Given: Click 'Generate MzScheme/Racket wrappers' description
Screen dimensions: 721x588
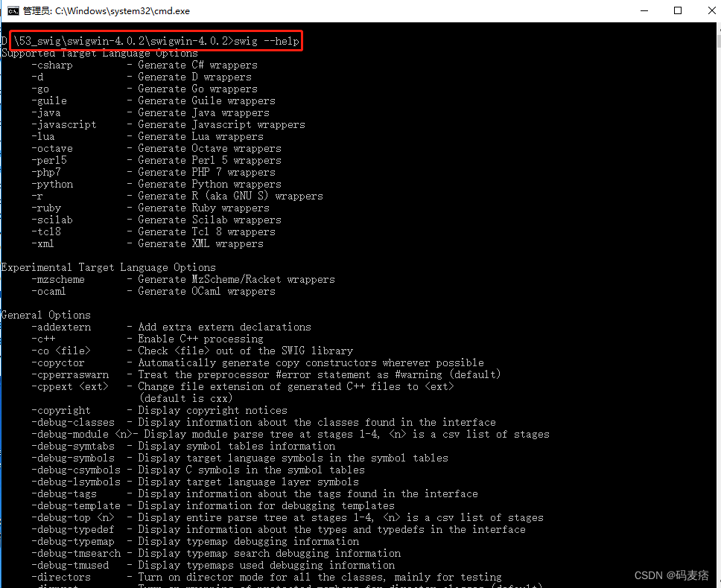Looking at the screenshot, I should coord(236,280).
